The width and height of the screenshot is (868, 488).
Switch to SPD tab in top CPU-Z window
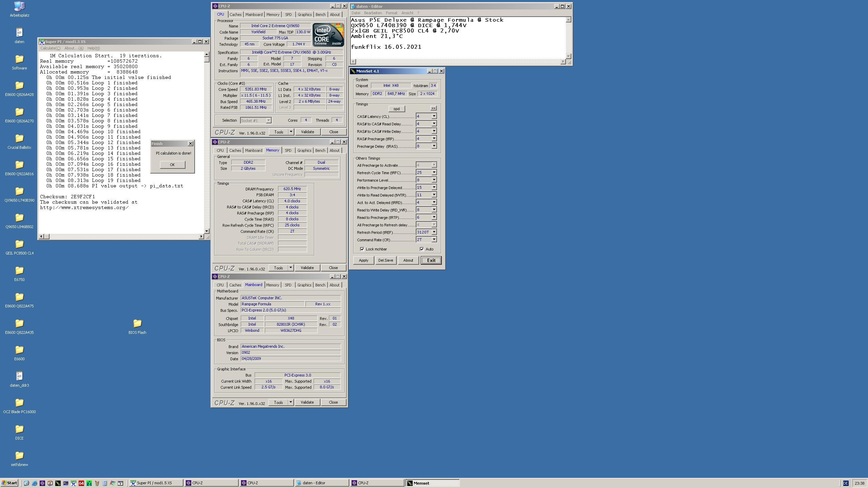[288, 15]
